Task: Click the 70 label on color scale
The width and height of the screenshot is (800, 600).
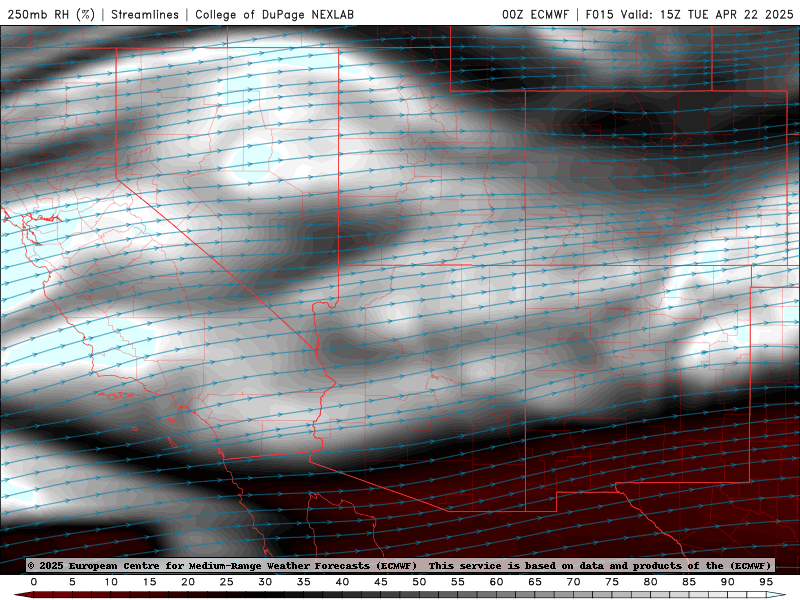Action: [x=573, y=582]
